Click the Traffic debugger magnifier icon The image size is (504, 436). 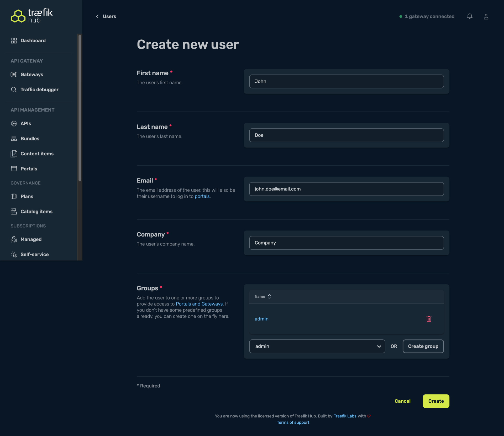pyautogui.click(x=14, y=90)
